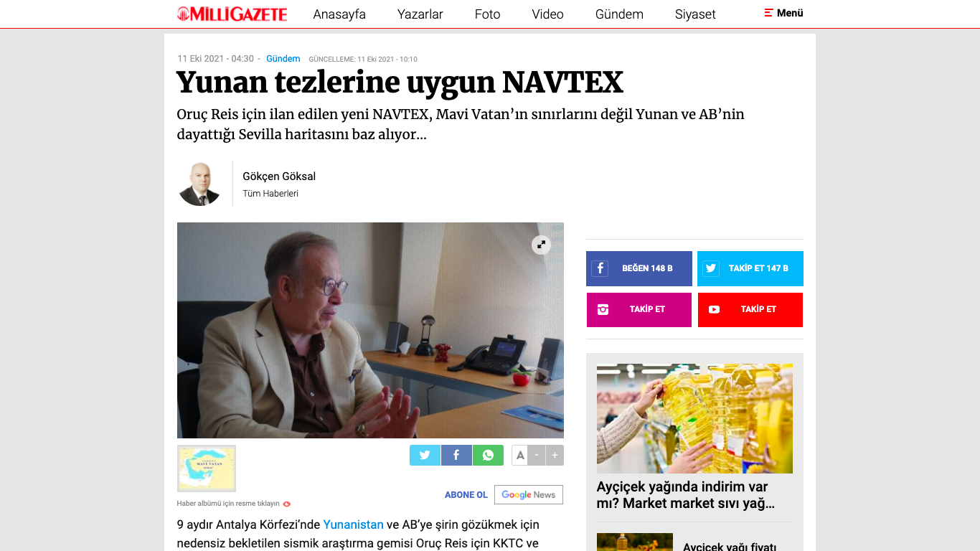Screen dimensions: 980x551
Task: Like the Facebook page BEĞEN 148 B
Action: coord(639,268)
